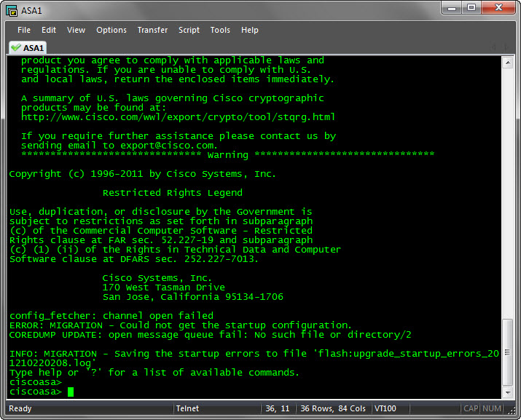This screenshot has width=521, height=420.
Task: Open the Transfer menu
Action: pos(152,30)
